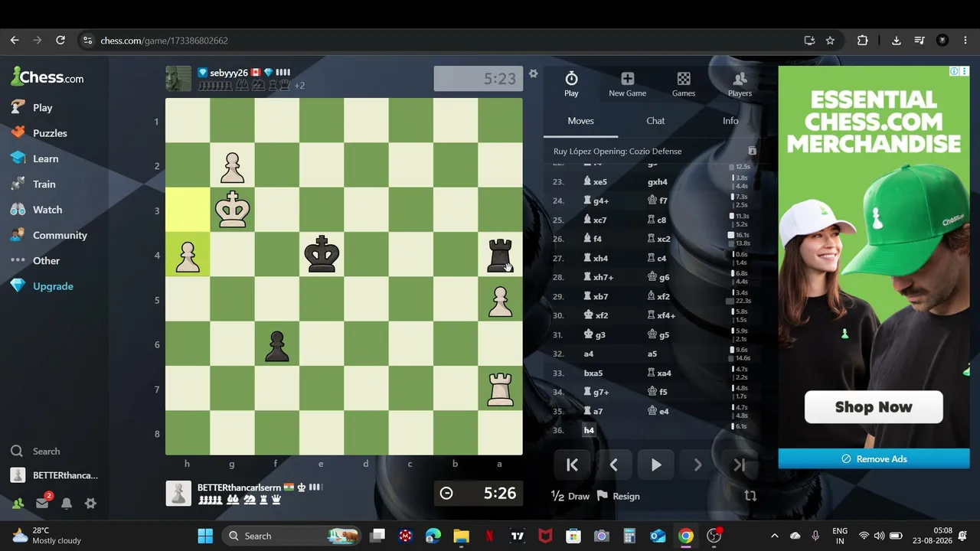Click the Chess.com logo

(47, 77)
